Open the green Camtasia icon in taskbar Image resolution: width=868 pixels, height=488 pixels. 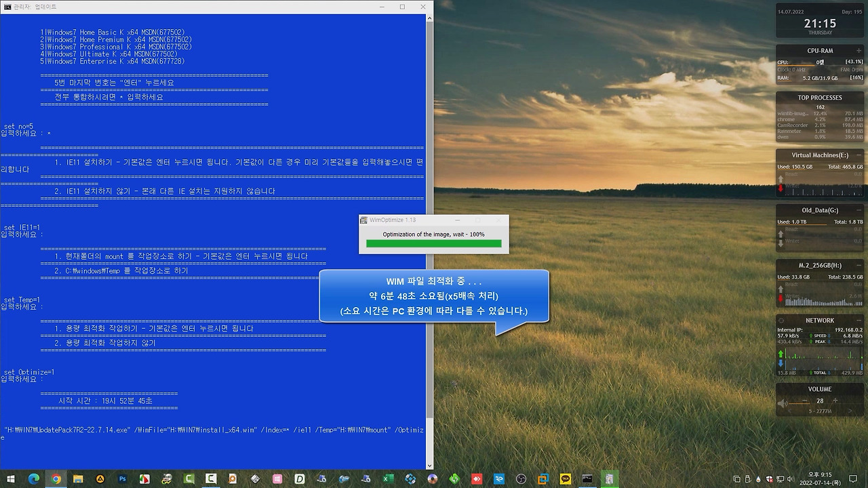coord(189,479)
